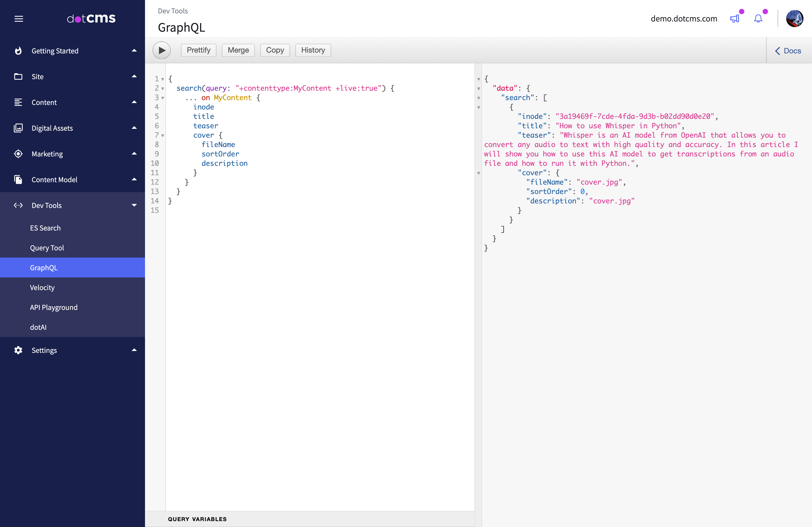Open the hamburger navigation menu

[19, 19]
